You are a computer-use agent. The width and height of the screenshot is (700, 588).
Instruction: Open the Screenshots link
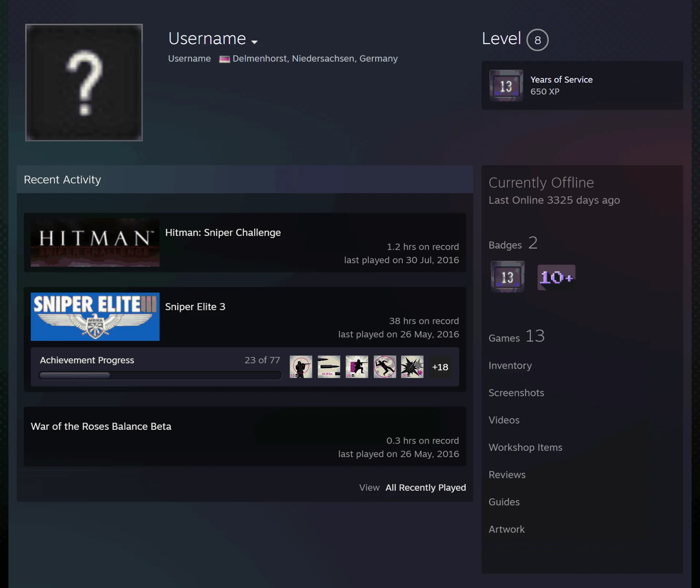click(x=516, y=393)
